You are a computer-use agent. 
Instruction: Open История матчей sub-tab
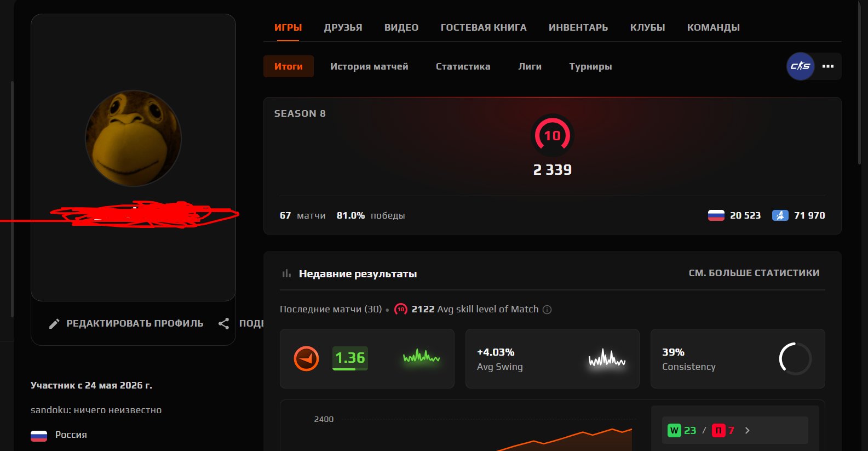[369, 66]
